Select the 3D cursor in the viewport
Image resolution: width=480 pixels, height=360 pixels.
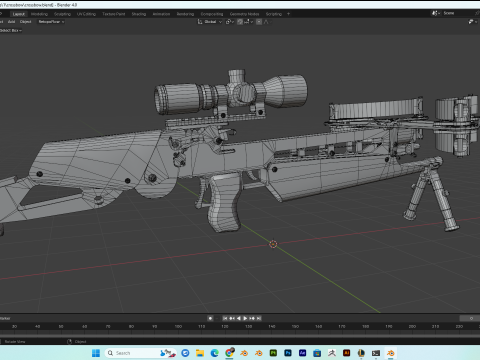click(x=273, y=244)
